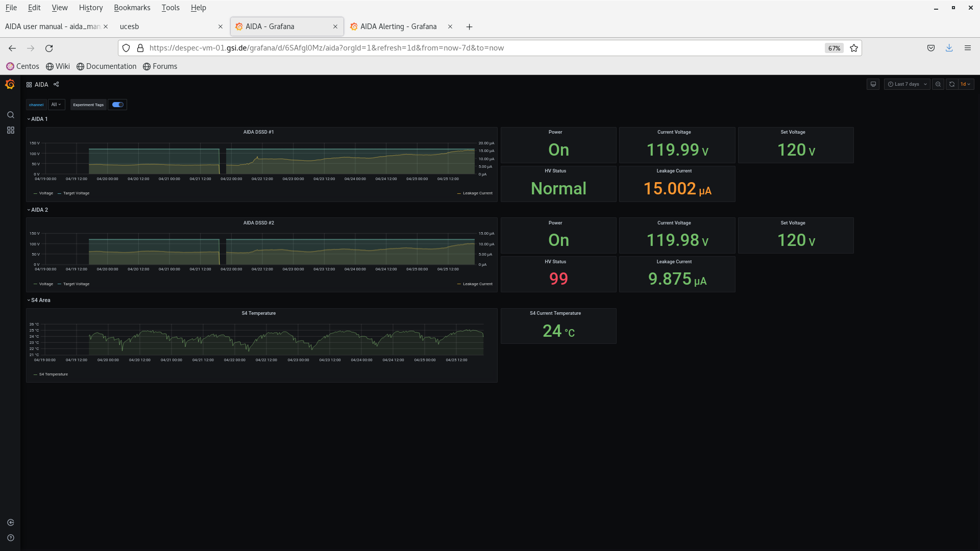This screenshot has width=980, height=551.
Task: Open the Bookmarks menu
Action: tap(132, 8)
